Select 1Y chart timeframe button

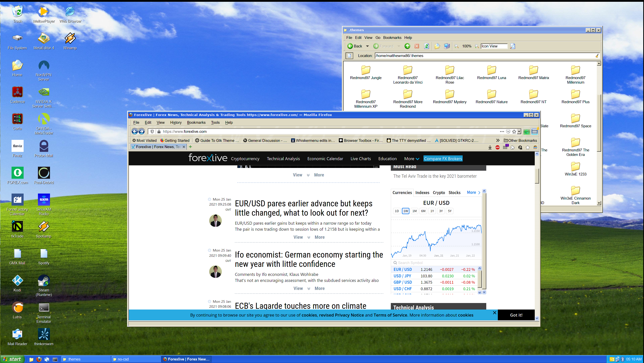point(432,211)
